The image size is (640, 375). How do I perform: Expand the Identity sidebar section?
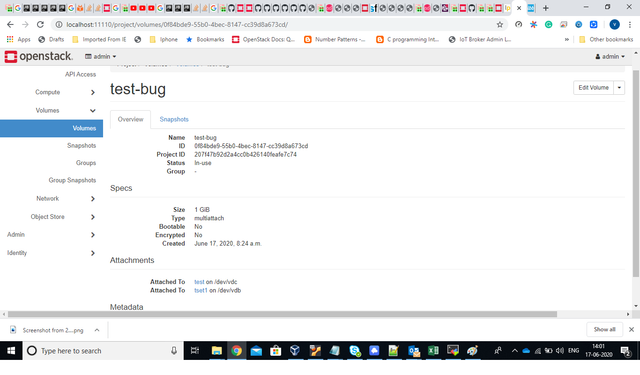pos(93,253)
